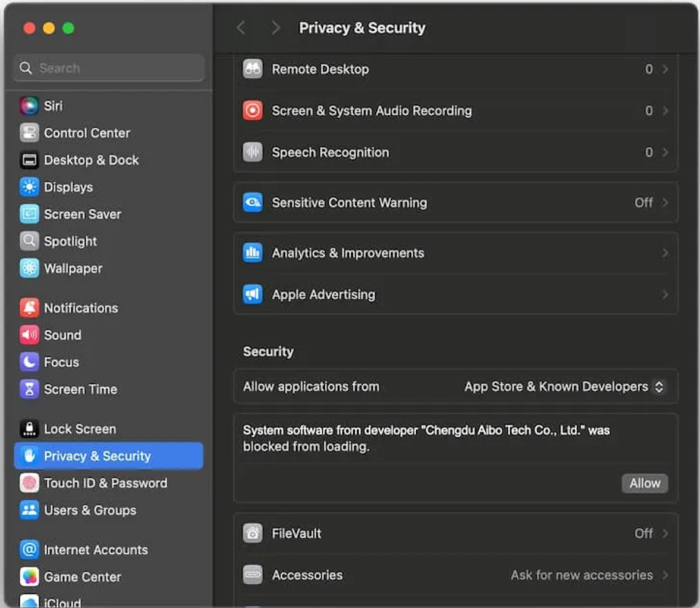The height and width of the screenshot is (608, 700).
Task: Click the 'Wallpaper' sidebar label
Action: [x=73, y=268]
